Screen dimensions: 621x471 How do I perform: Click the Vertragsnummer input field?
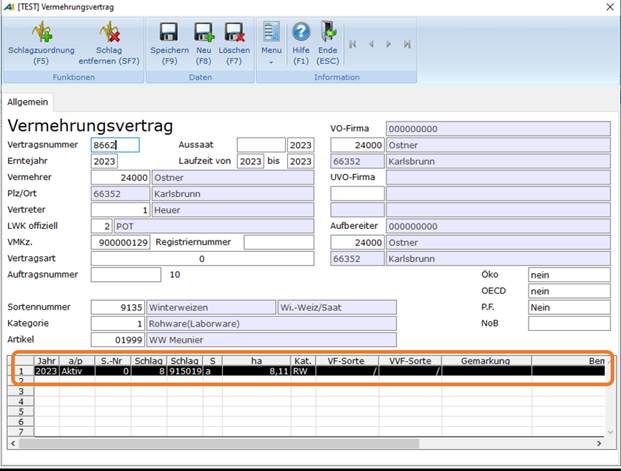115,145
